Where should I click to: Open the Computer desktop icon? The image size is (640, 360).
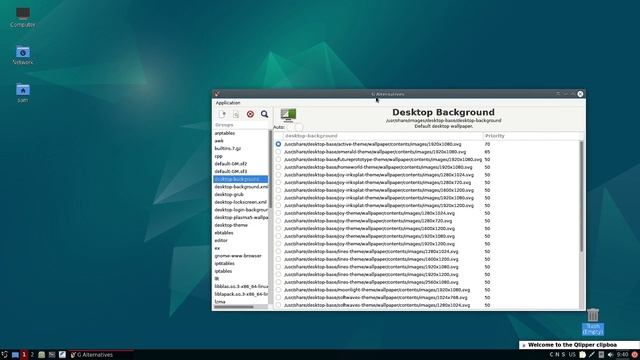pos(23,18)
